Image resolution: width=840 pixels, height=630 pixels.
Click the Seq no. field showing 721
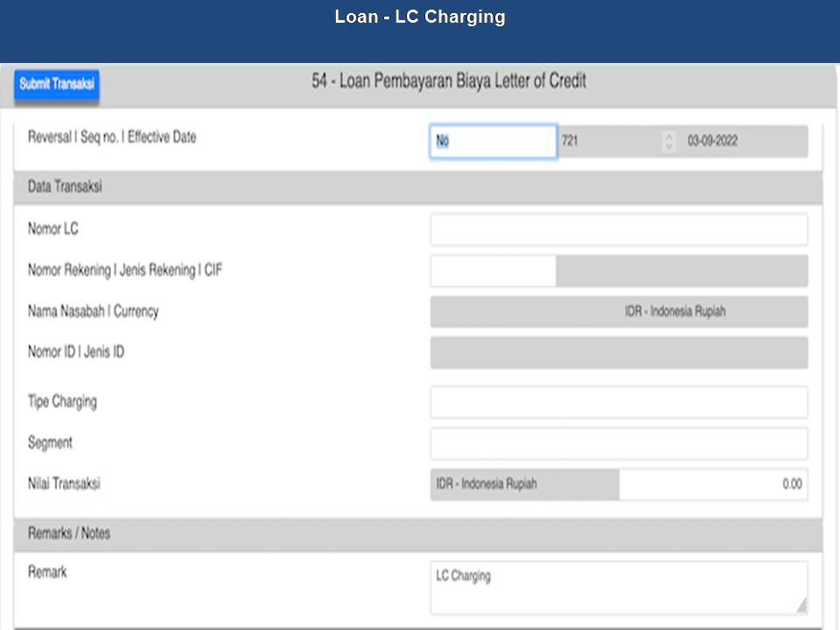click(x=609, y=141)
